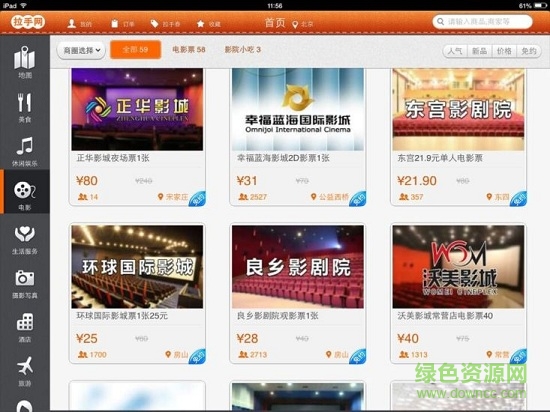The width and height of the screenshot is (550, 412).
Task: Tap buyer count 1700 on 环球国际影城 card
Action: click(x=92, y=354)
